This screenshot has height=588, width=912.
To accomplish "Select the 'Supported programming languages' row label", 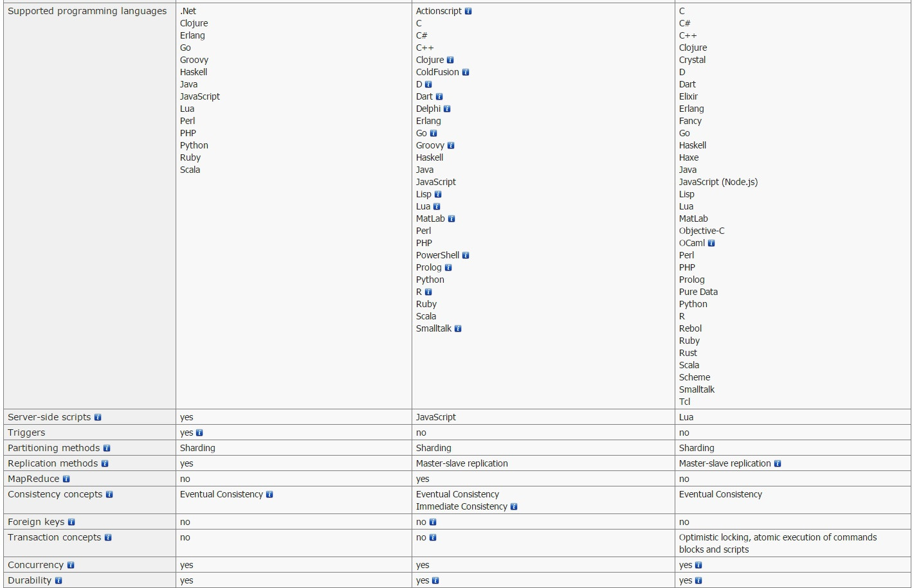I will pos(87,11).
